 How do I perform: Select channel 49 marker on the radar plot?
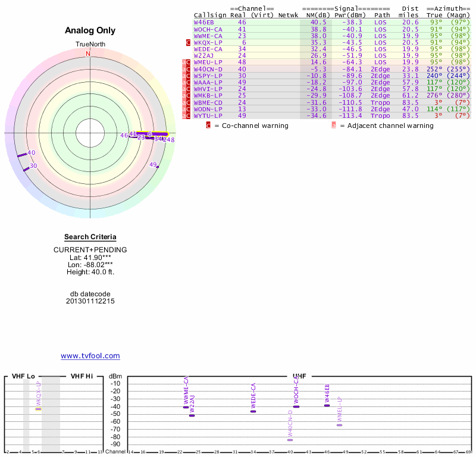153,164
